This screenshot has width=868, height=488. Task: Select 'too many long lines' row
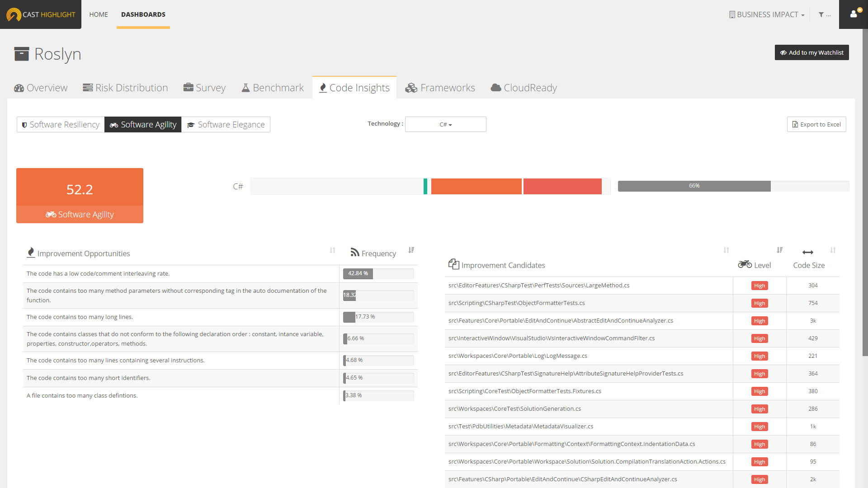(x=220, y=317)
